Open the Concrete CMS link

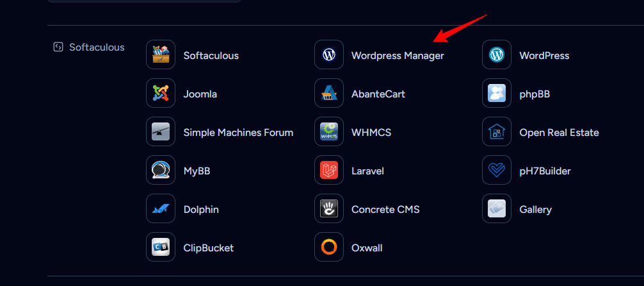click(x=385, y=210)
